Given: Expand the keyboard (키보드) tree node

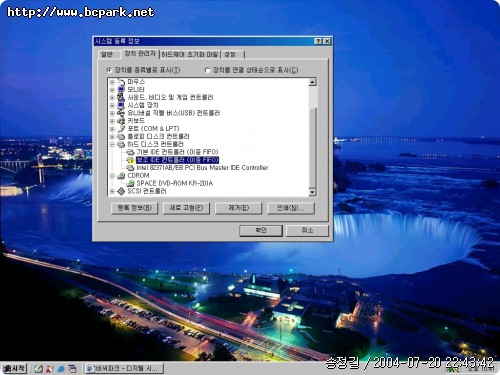Looking at the screenshot, I should (112, 121).
